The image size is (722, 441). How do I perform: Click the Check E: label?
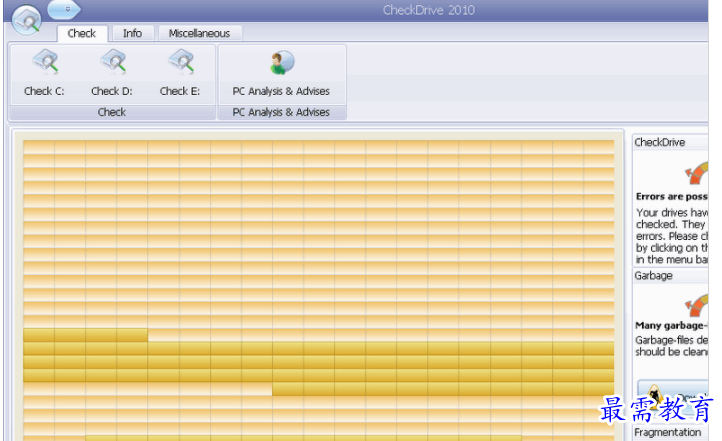[180, 91]
